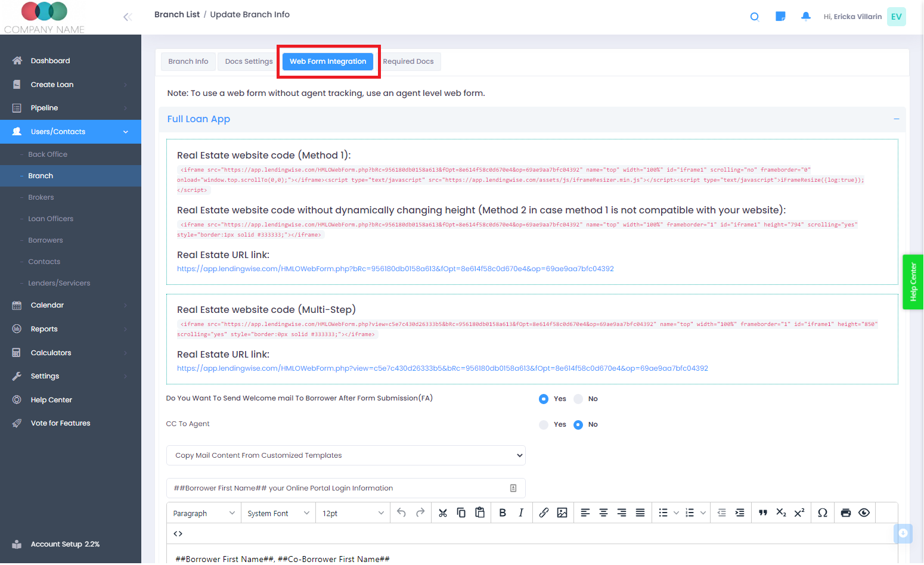
Task: Open the green Help Center side tab
Action: click(913, 282)
